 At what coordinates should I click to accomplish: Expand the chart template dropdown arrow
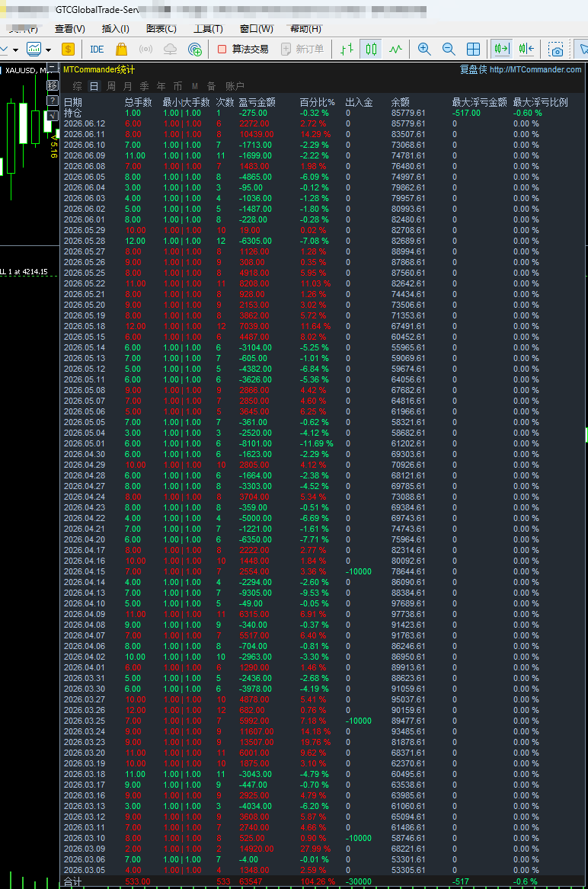click(48, 50)
